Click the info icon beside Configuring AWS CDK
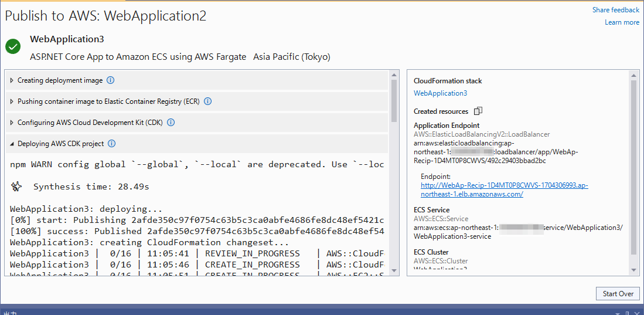Screen dimensions: 644x315 click(x=171, y=123)
